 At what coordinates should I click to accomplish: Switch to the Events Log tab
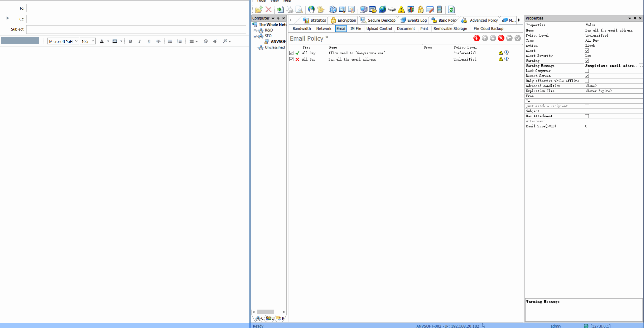(416, 20)
